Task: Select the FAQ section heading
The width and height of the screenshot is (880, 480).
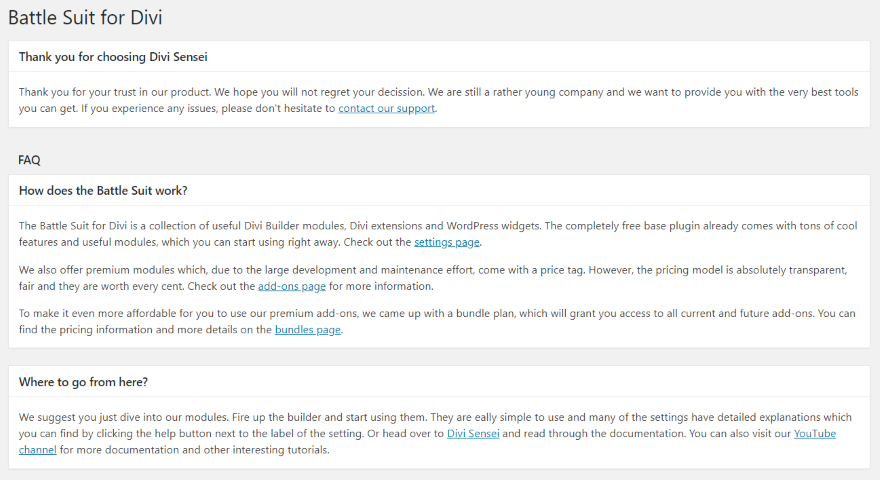Action: [29, 159]
